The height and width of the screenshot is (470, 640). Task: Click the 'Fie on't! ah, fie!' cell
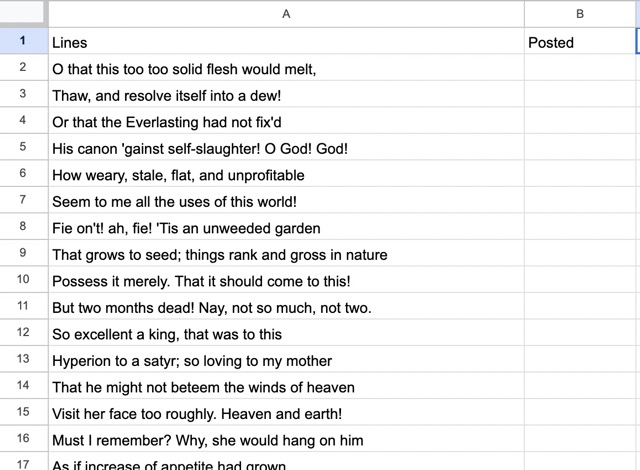click(x=286, y=228)
